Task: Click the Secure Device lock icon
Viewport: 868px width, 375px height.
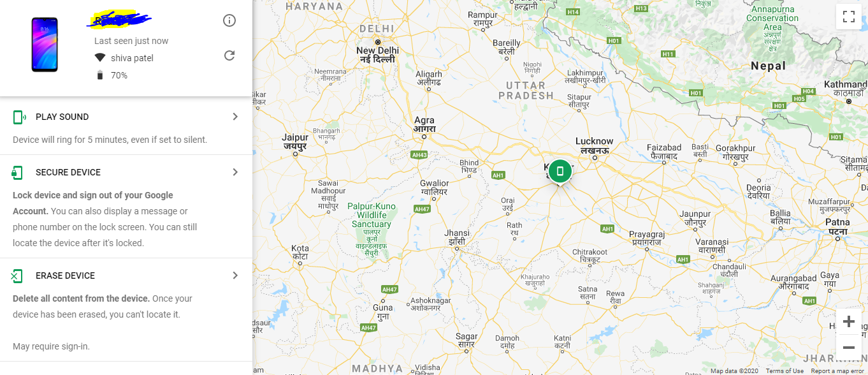Action: click(x=17, y=172)
